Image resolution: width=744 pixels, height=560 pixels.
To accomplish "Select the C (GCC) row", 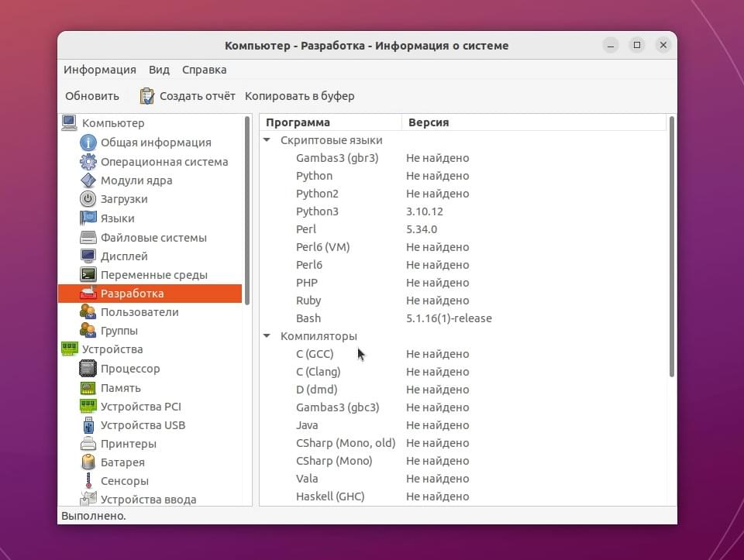I will click(463, 354).
